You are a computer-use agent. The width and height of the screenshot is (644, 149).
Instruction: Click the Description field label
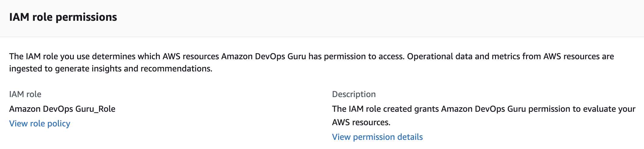coord(354,94)
